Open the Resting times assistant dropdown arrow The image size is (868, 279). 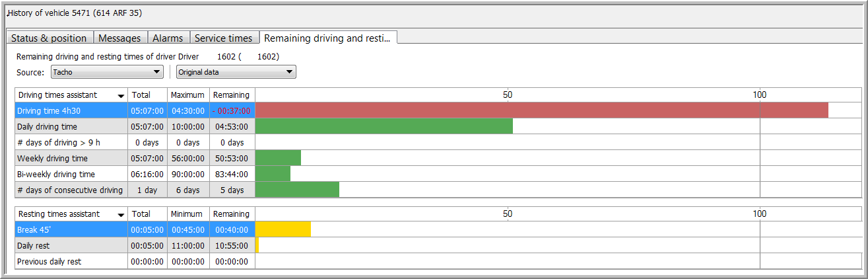pyautogui.click(x=121, y=215)
